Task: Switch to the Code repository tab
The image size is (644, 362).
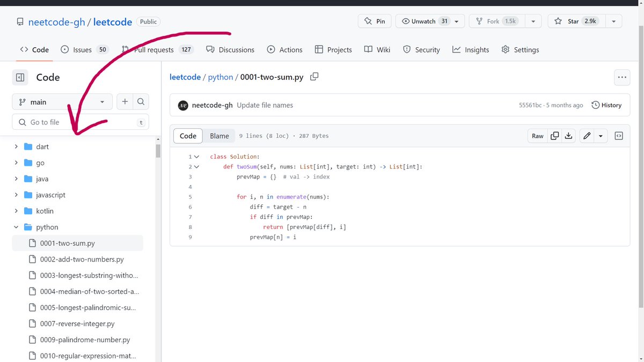Action: (34, 49)
